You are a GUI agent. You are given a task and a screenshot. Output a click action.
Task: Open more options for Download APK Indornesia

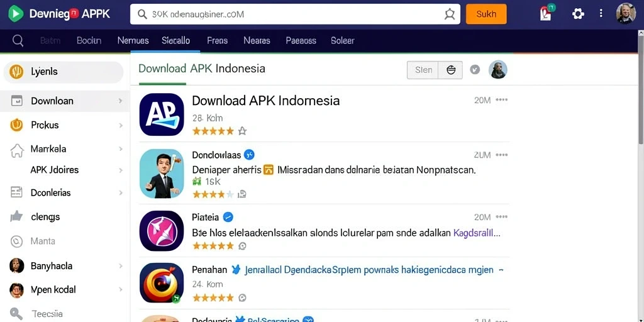click(501, 100)
